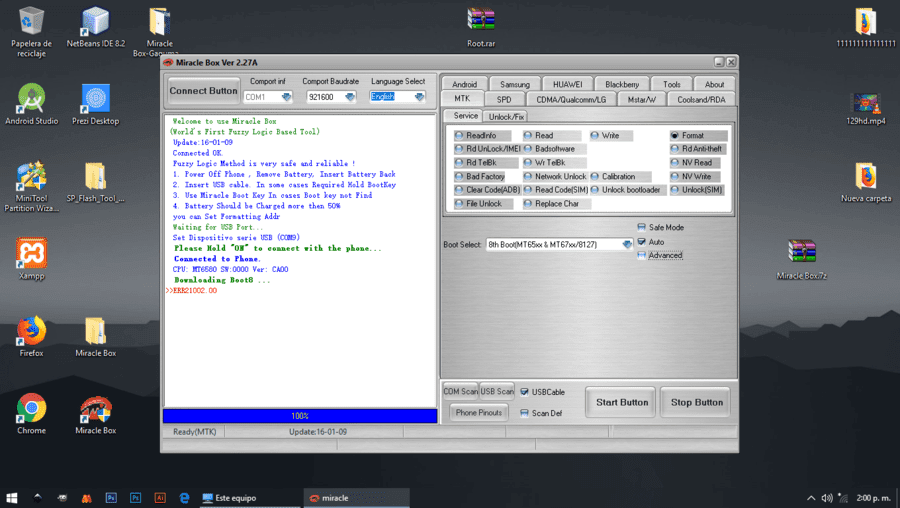Open the Papelera de reciclaje desktop icon
The height and width of the screenshot is (508, 900).
tap(31, 32)
